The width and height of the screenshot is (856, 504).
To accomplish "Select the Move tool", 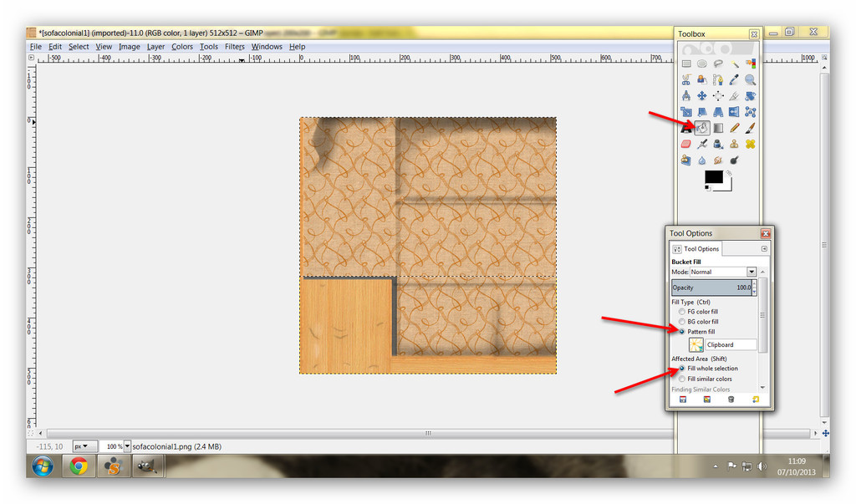I will click(702, 96).
